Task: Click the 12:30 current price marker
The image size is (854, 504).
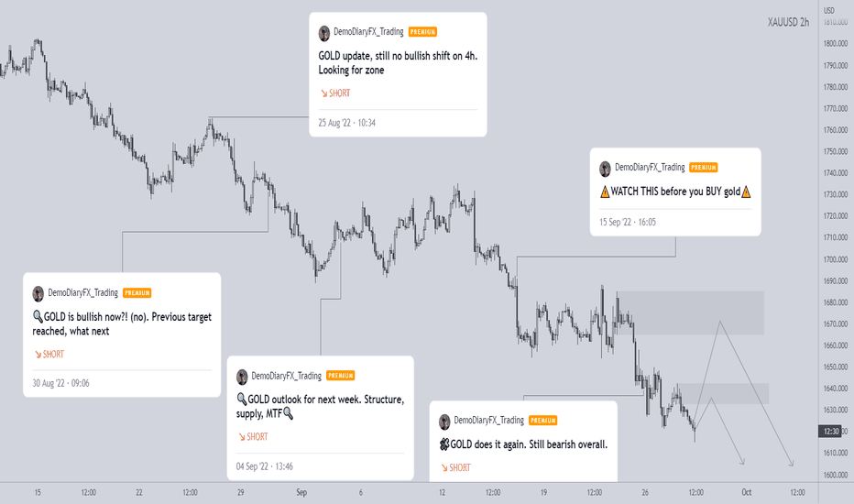Action: coord(830,431)
